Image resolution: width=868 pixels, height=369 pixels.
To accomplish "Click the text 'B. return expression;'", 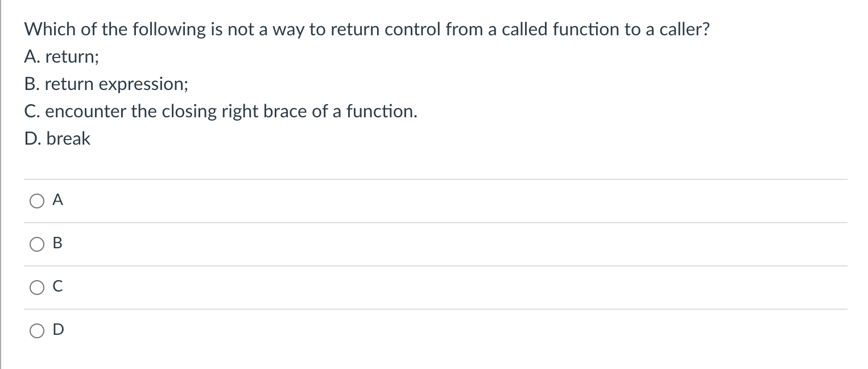I will coord(106,84).
